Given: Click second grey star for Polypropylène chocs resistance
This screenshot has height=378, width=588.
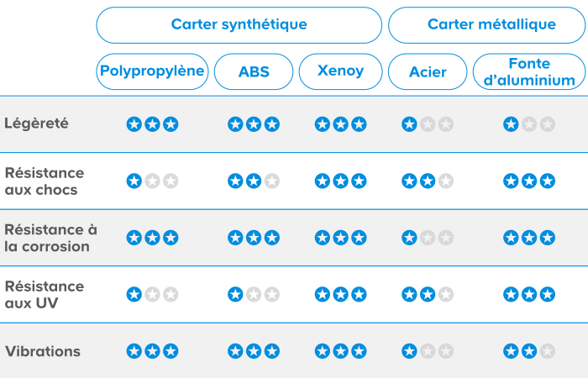Looking at the screenshot, I should pos(152,181).
